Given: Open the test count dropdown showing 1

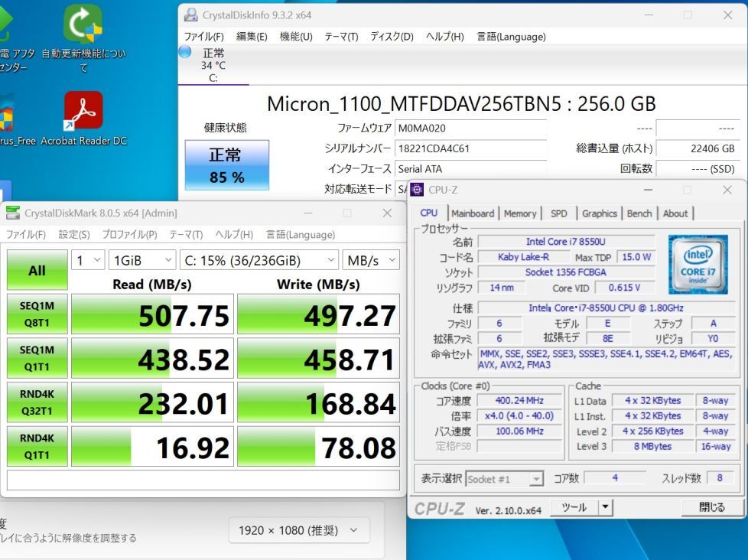Looking at the screenshot, I should (x=88, y=260).
